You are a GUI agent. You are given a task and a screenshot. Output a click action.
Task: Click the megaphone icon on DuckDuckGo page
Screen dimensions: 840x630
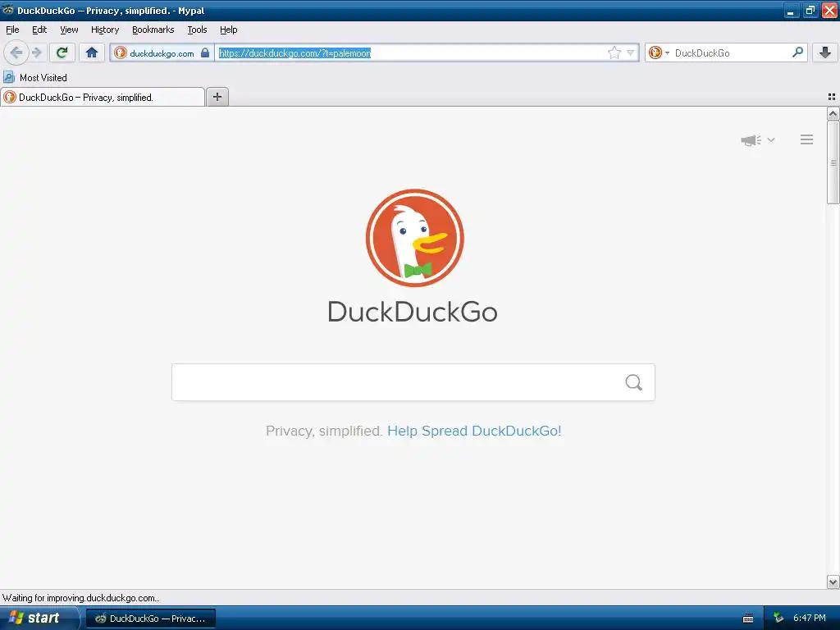751,140
